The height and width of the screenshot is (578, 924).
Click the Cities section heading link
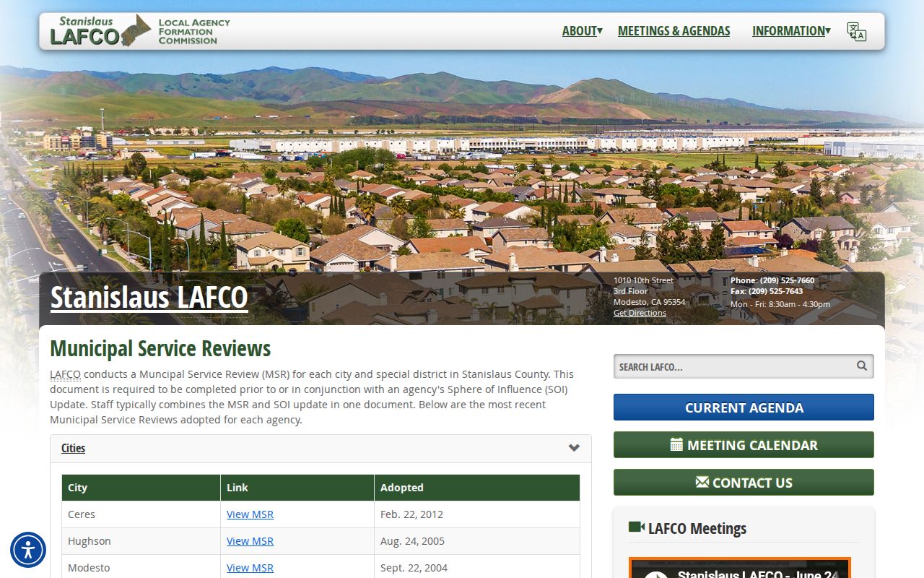pyautogui.click(x=73, y=448)
